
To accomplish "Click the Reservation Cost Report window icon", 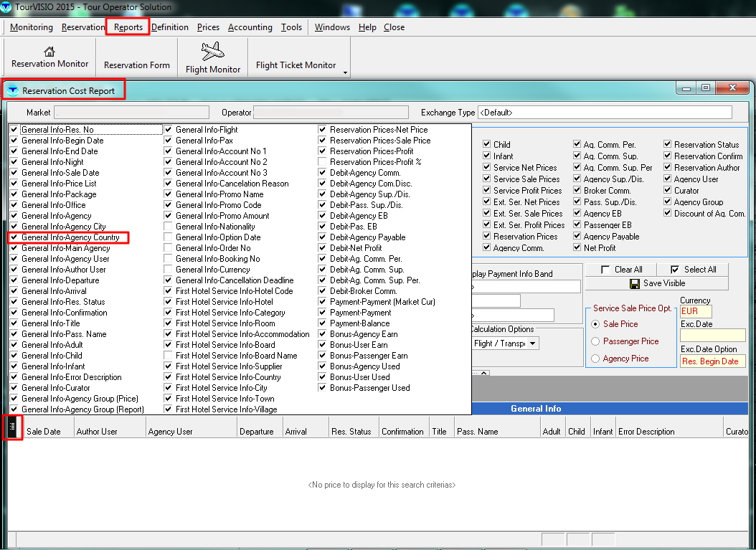I will pyautogui.click(x=13, y=91).
